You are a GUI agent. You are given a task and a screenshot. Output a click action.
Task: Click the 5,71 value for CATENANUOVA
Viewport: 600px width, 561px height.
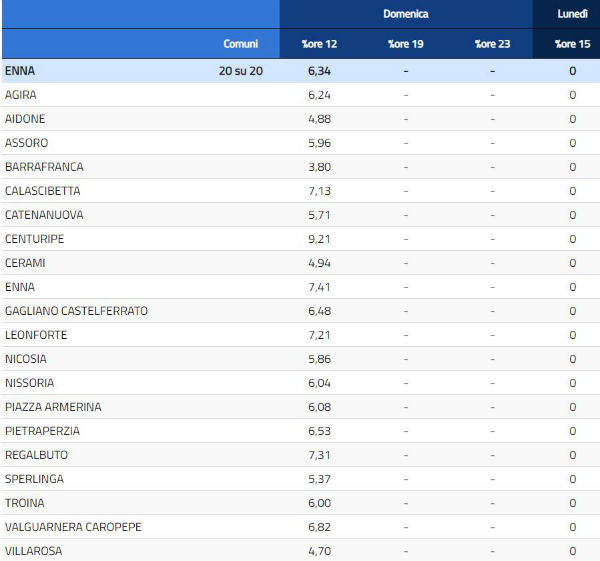tap(319, 215)
